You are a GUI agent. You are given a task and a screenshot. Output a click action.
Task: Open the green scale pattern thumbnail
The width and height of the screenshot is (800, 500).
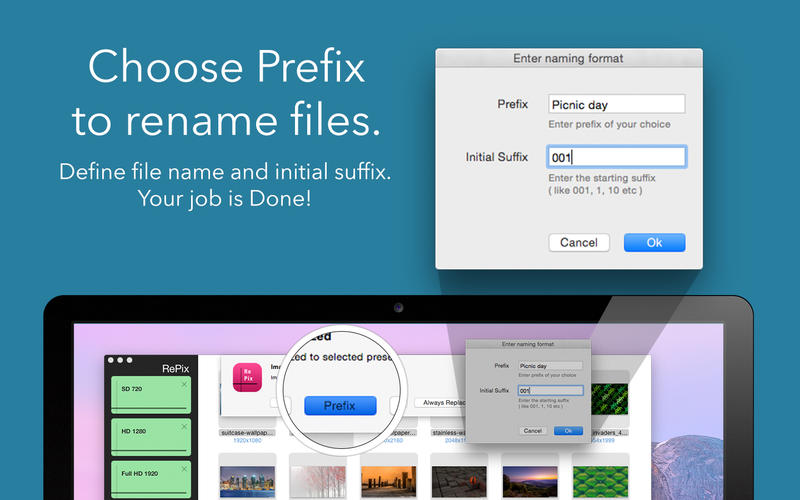pyautogui.click(x=601, y=481)
